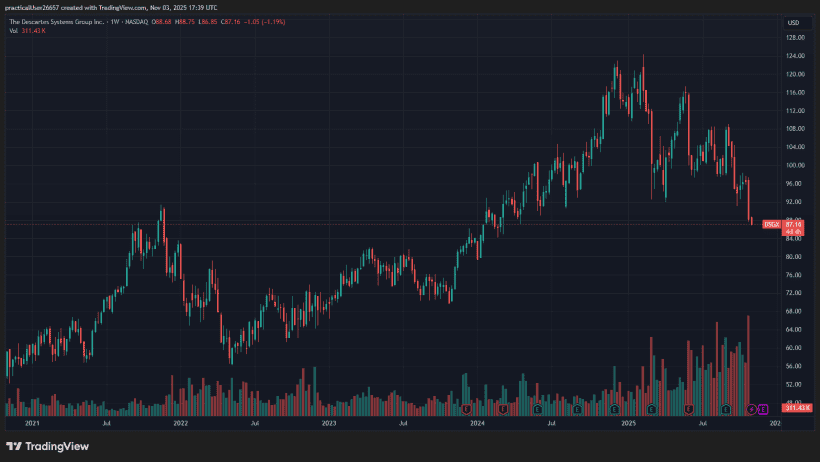The width and height of the screenshot is (820, 462).
Task: Click the red DSGX price line label
Action: click(x=771, y=224)
